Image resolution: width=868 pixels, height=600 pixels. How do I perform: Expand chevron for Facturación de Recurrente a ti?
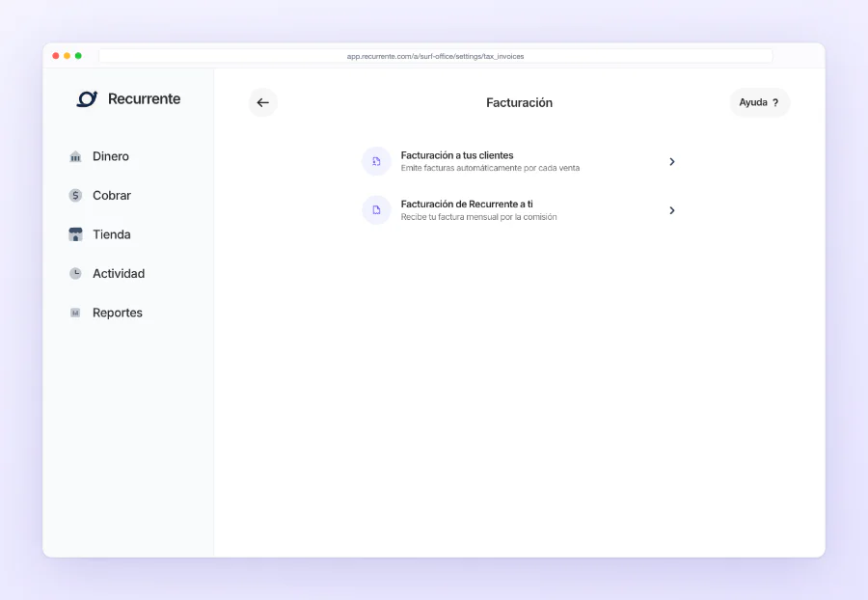pos(672,210)
